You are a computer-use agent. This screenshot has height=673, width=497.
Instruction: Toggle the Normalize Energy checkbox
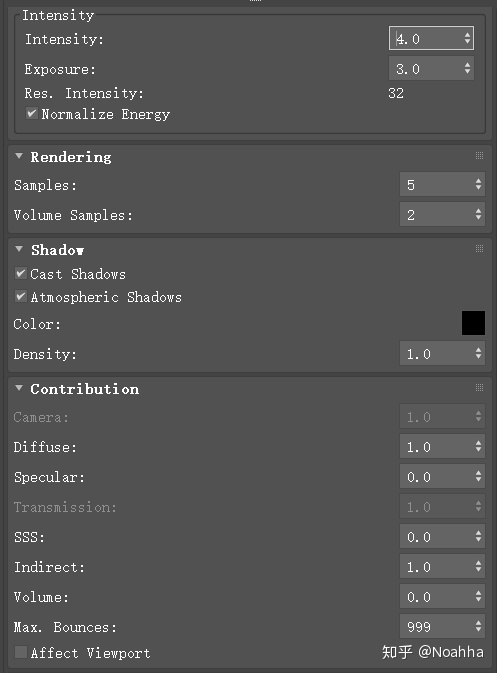tap(31, 114)
